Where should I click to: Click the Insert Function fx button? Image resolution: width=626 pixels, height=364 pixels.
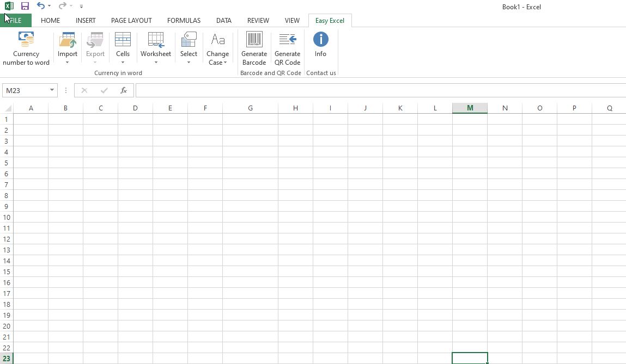124,90
